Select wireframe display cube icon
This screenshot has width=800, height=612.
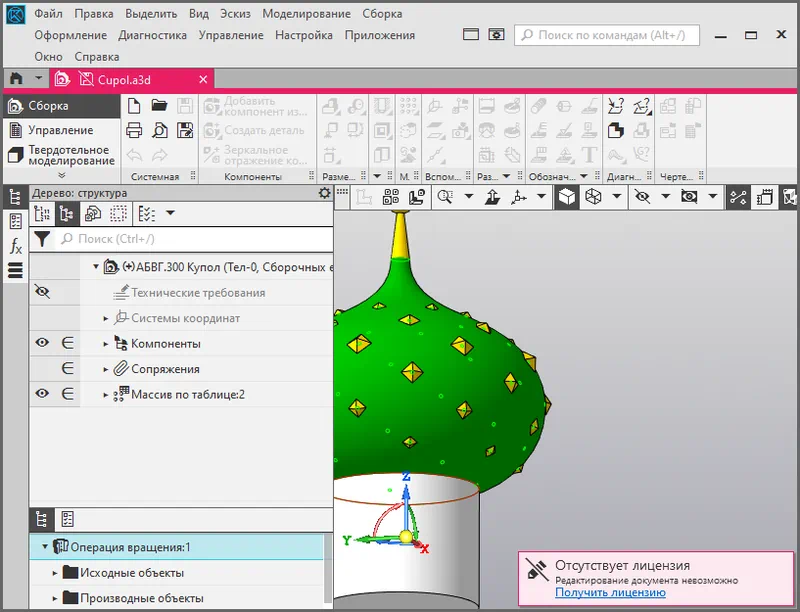[593, 197]
